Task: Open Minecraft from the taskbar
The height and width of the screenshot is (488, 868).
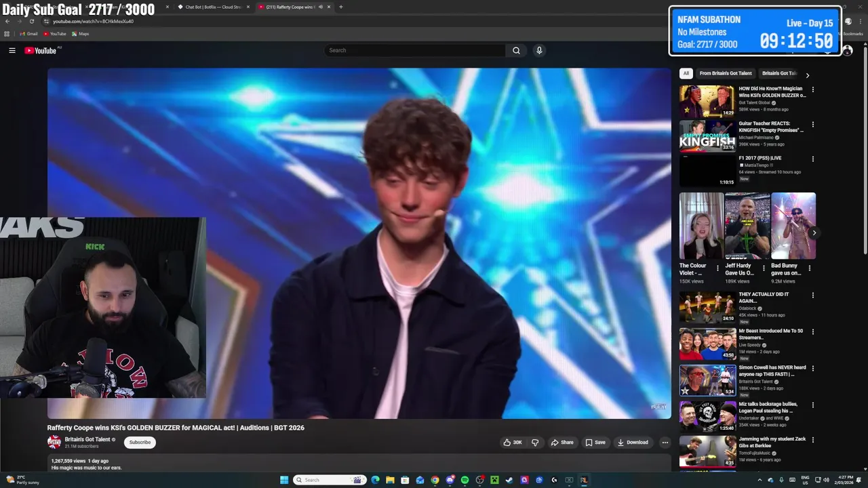Action: tap(494, 480)
